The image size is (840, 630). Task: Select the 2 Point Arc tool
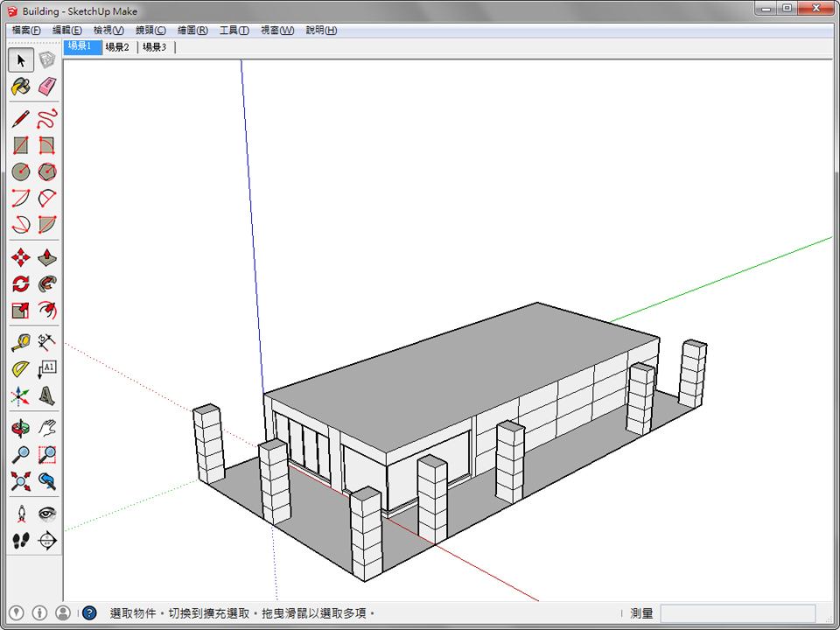click(x=47, y=199)
